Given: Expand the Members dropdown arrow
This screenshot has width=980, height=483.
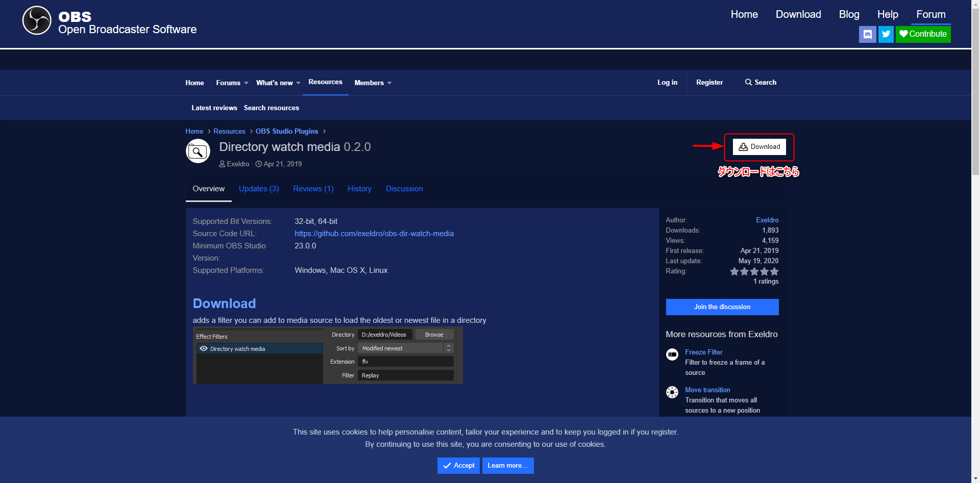Looking at the screenshot, I should point(389,83).
